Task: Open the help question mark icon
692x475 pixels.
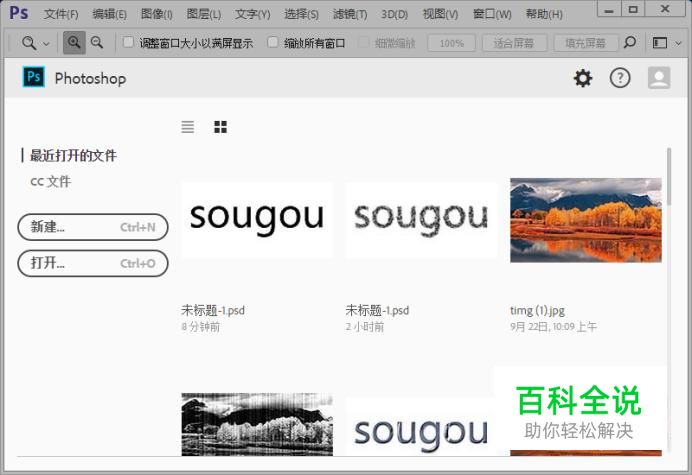Action: pyautogui.click(x=620, y=78)
